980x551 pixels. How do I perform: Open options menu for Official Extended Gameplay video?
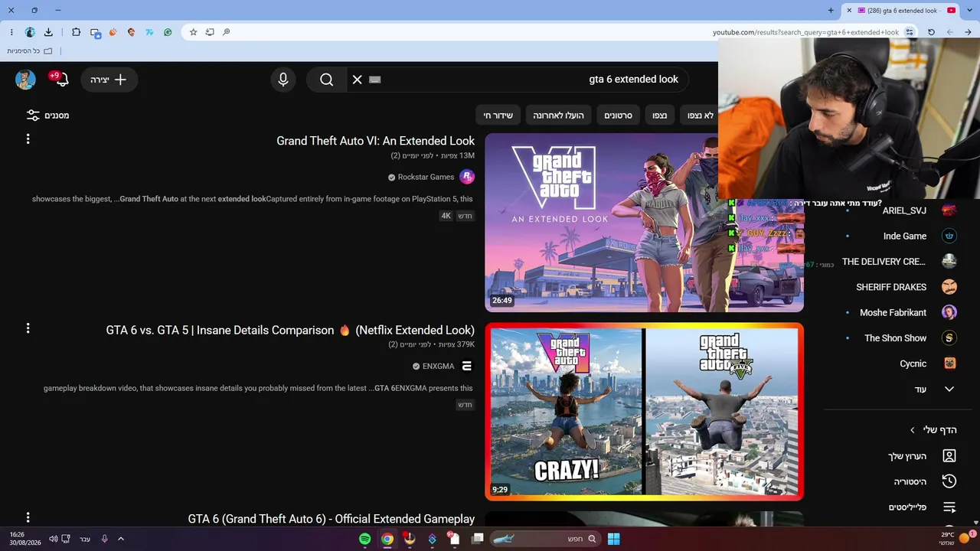tap(28, 517)
